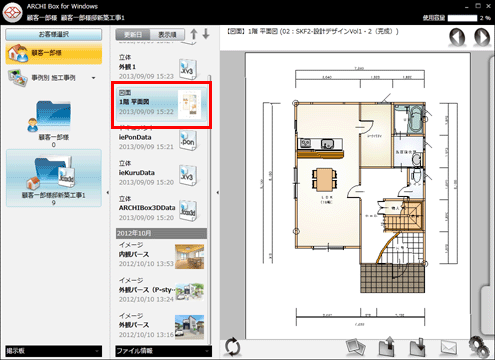Select the iePonData file entry

159,140
